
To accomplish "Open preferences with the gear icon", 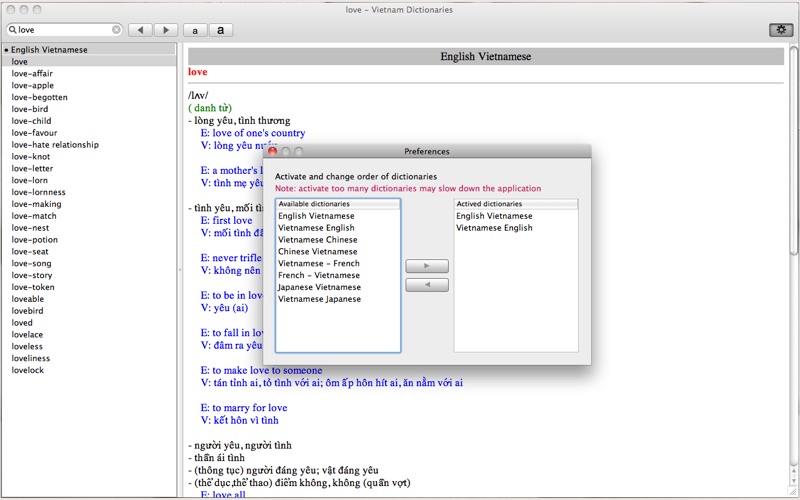I will [x=781, y=30].
